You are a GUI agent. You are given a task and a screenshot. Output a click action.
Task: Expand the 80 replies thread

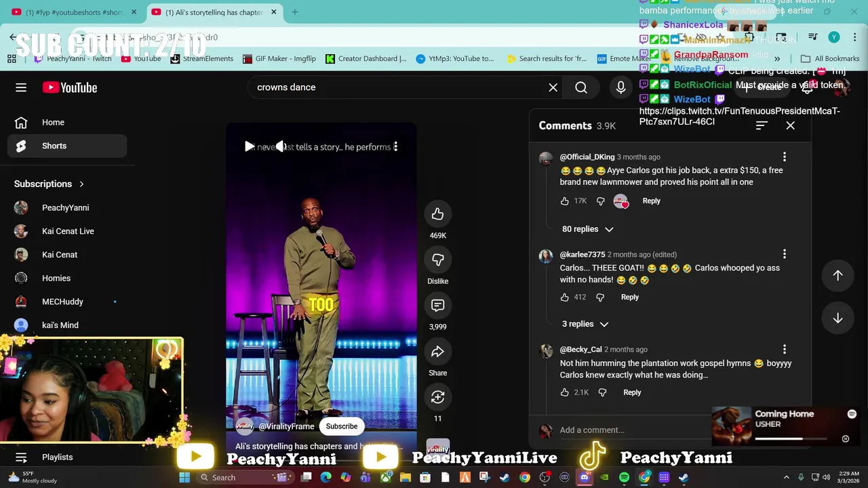click(587, 229)
